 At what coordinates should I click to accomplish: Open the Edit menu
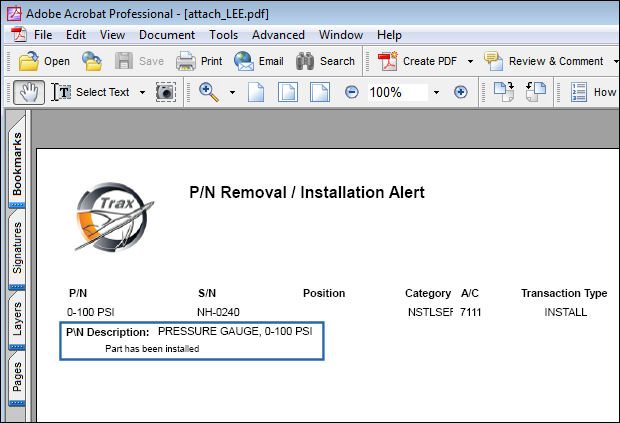tap(76, 35)
